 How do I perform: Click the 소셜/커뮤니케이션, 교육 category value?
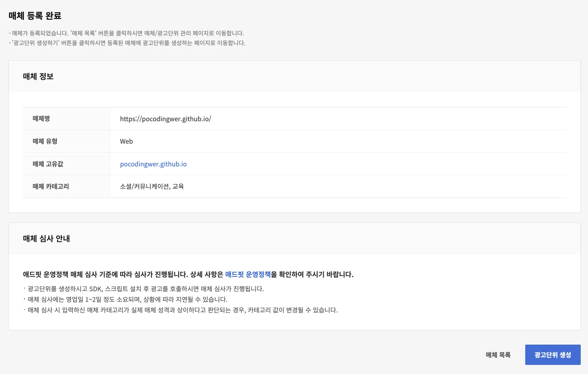[x=152, y=186]
